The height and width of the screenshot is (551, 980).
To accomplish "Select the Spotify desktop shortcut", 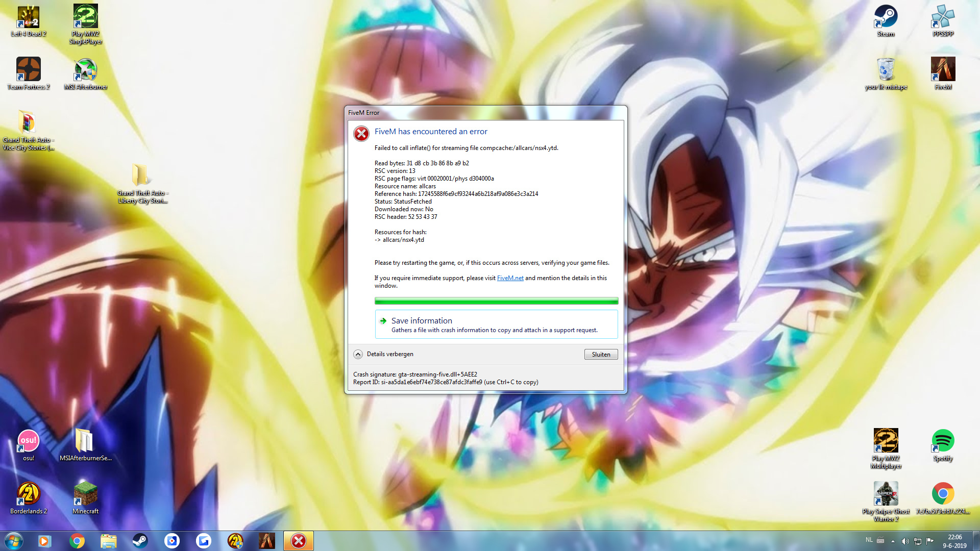I will pyautogui.click(x=942, y=441).
